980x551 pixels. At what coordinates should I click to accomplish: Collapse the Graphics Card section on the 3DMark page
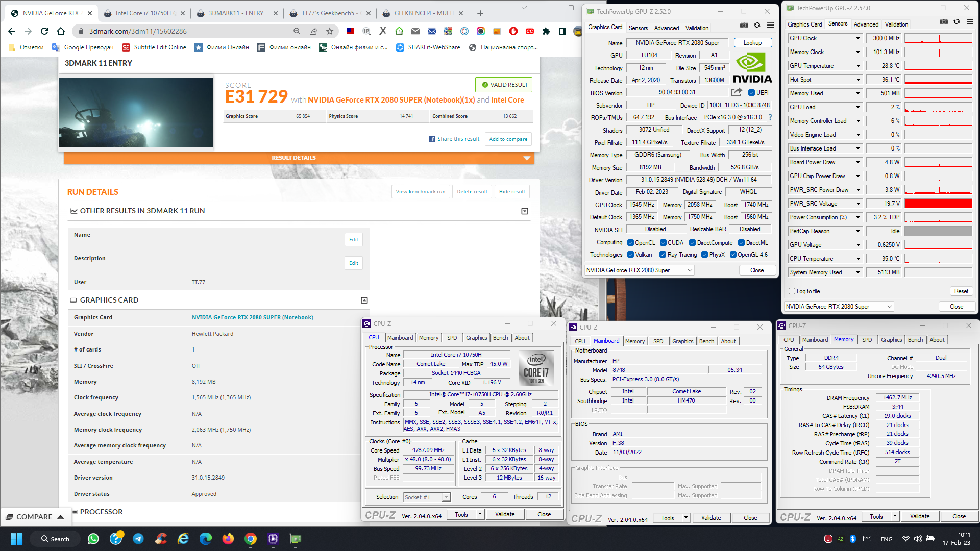tap(364, 300)
